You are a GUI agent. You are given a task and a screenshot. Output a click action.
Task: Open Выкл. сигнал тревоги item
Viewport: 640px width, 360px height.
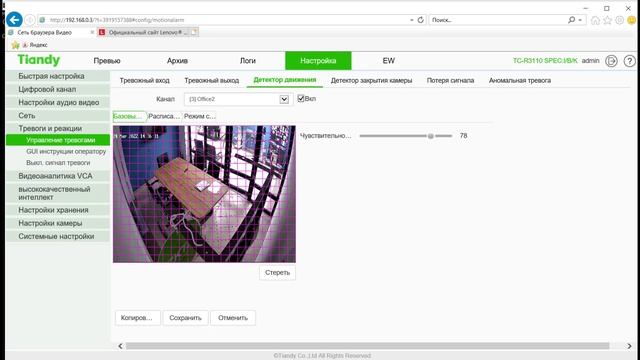(x=58, y=163)
